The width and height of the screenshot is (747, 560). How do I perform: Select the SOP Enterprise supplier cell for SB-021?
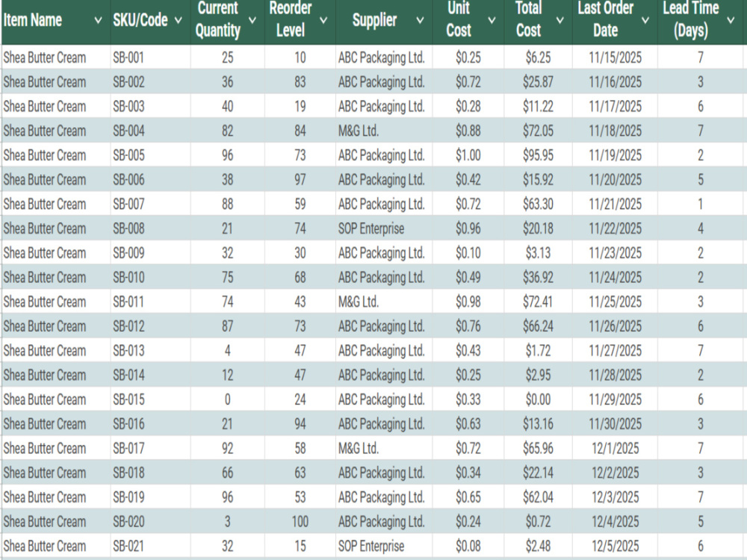pos(384,547)
